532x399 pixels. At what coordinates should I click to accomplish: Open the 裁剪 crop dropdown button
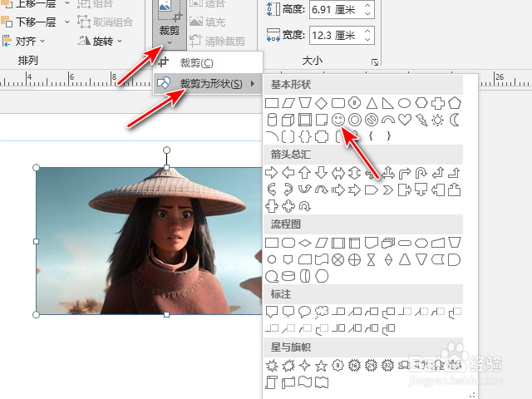(x=170, y=42)
